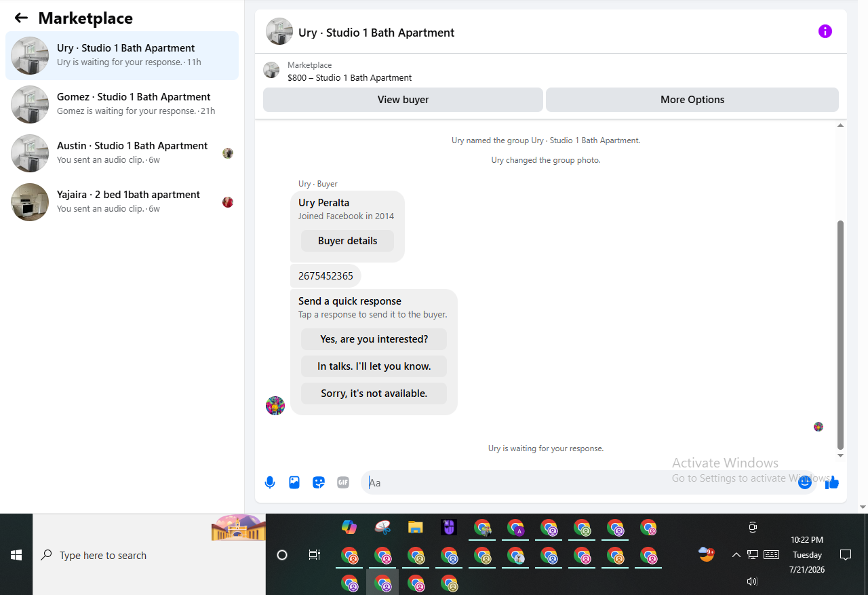
Task: Open the weather widget with 9+ badge
Action: tap(707, 554)
